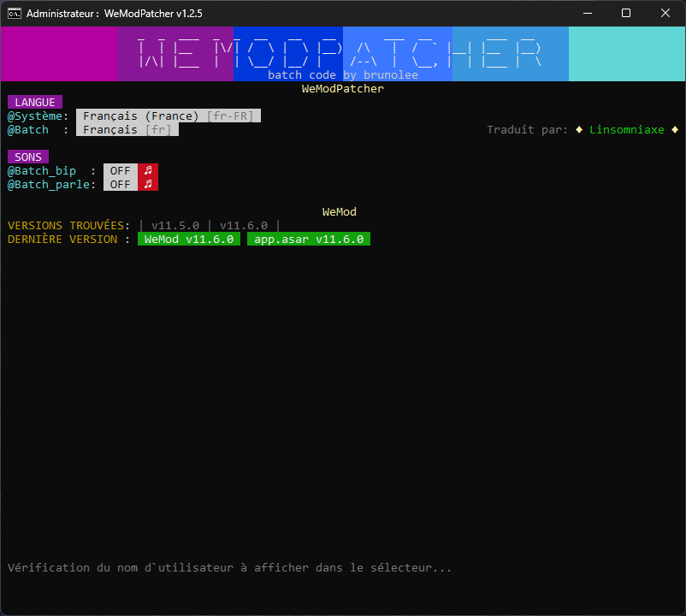This screenshot has width=686, height=616.
Task: Click the green app.asar v11.6.0 button
Action: 309,239
